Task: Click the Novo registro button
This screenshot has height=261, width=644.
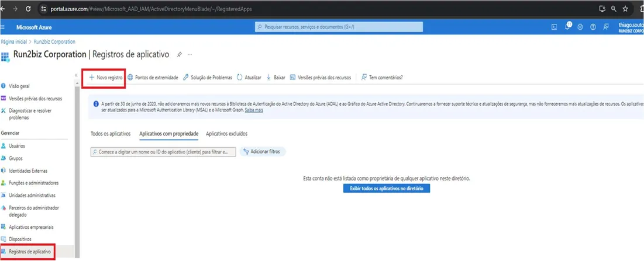Action: pyautogui.click(x=106, y=78)
